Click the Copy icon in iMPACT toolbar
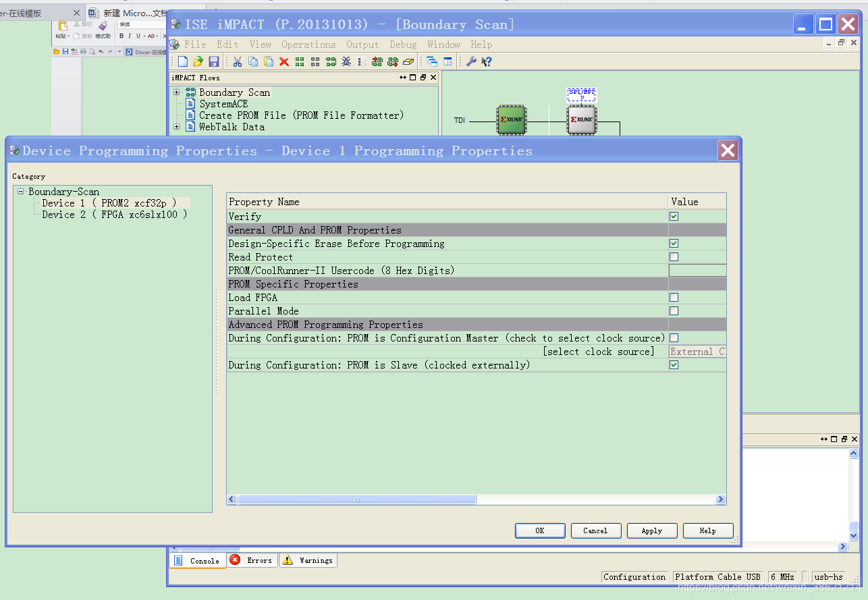The width and height of the screenshot is (868, 600). (253, 61)
